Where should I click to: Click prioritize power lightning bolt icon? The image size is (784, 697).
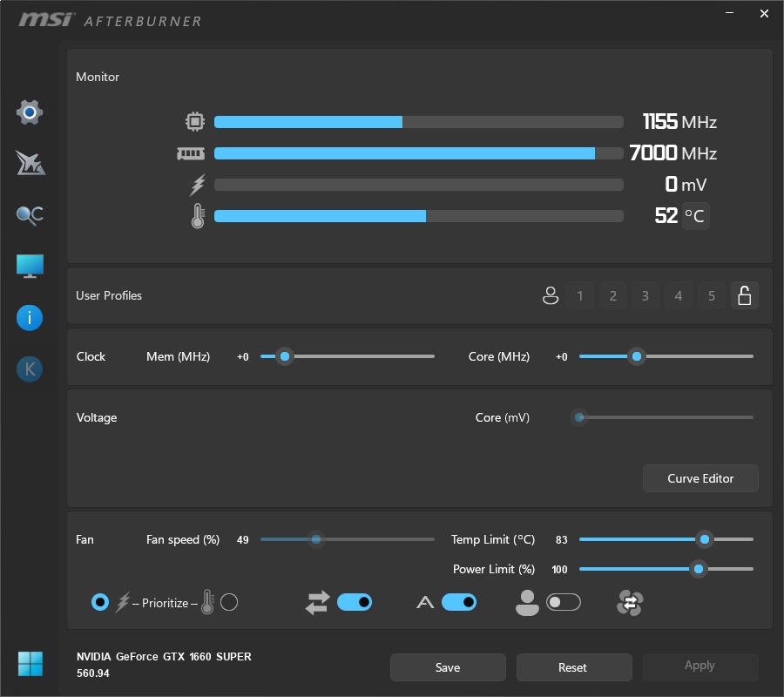[123, 603]
